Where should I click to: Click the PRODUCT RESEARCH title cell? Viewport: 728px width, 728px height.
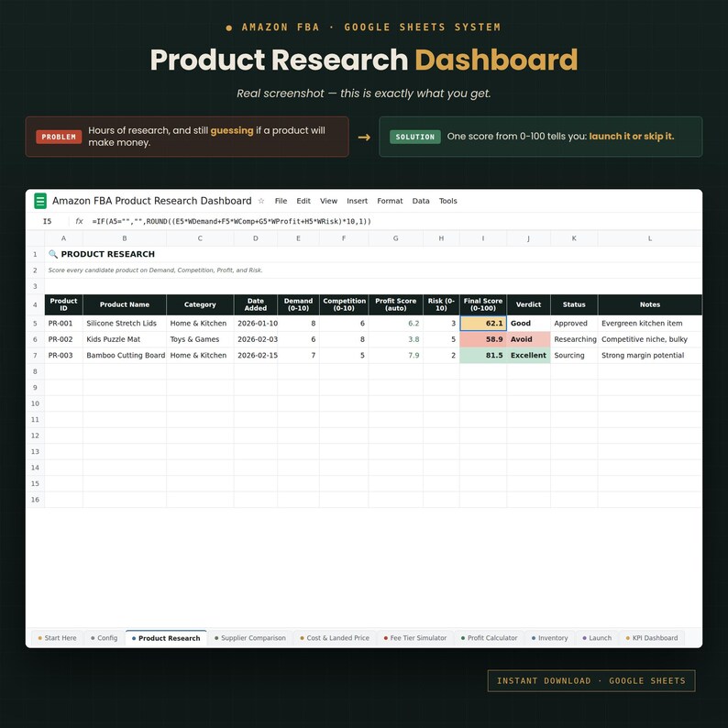(102, 254)
